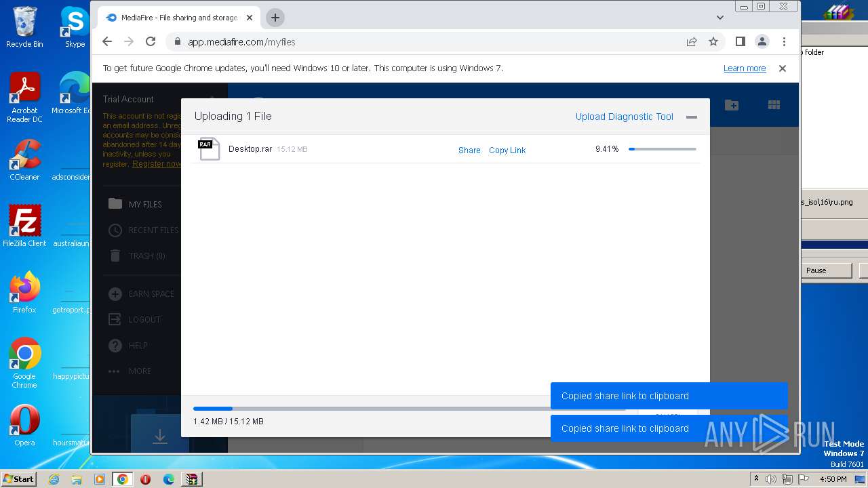Open Recycle Bin desktop icon
The image size is (868, 488).
pos(24,27)
